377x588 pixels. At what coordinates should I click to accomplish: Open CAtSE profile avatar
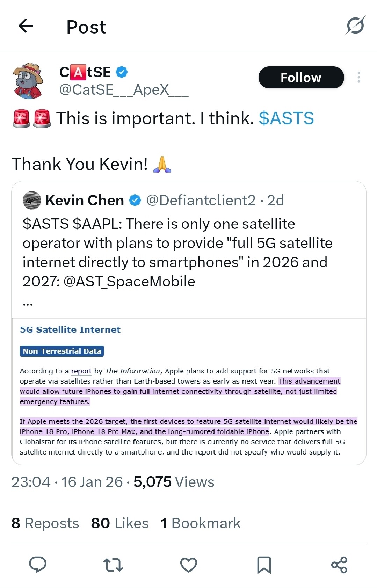click(x=28, y=81)
